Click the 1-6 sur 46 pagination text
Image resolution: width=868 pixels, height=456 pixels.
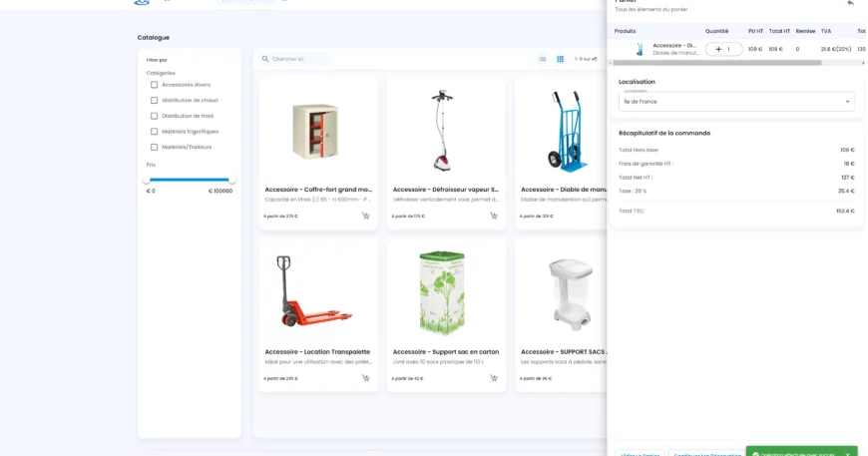586,59
